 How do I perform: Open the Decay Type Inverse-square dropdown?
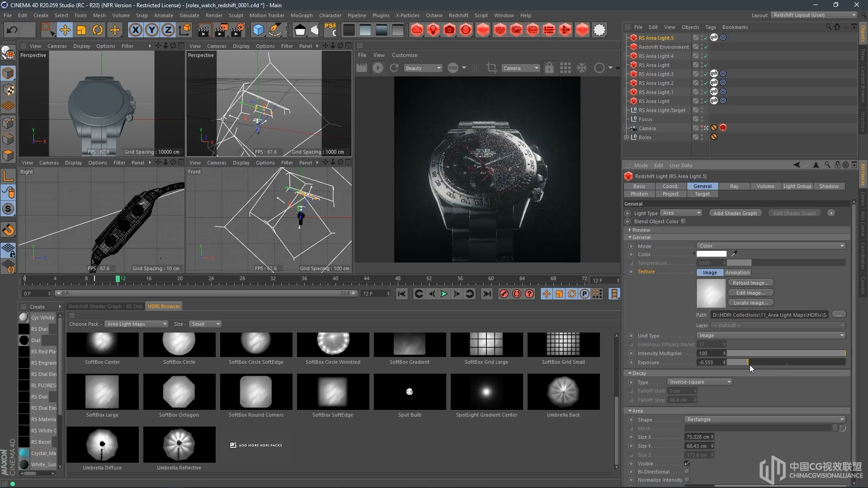(x=700, y=382)
